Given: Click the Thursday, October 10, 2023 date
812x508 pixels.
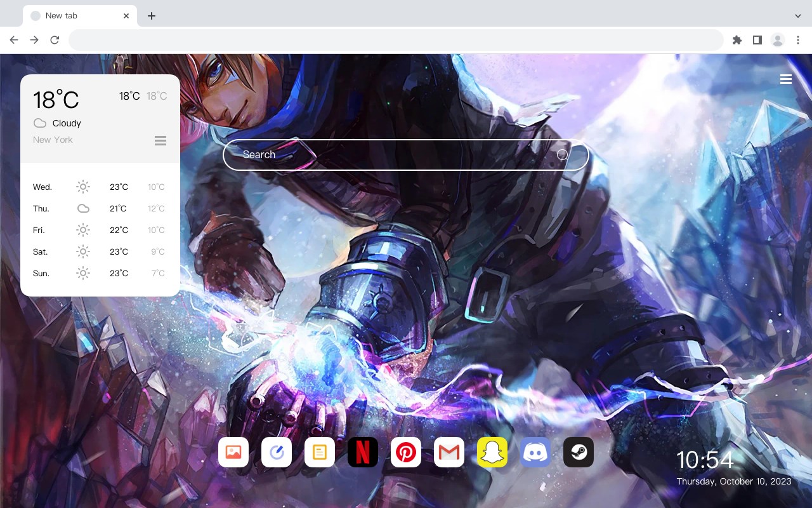Looking at the screenshot, I should pos(734,481).
